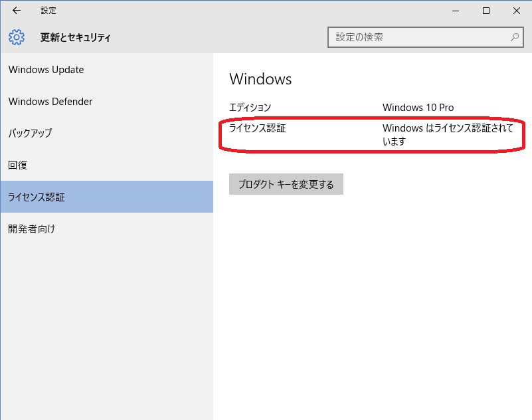532x420 pixels.
Task: Click プロダクト キーを変更する button
Action: click(286, 184)
